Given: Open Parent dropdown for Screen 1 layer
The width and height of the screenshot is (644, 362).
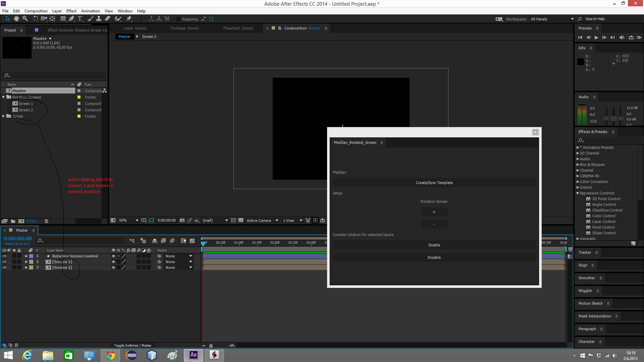Looking at the screenshot, I should coord(179,262).
